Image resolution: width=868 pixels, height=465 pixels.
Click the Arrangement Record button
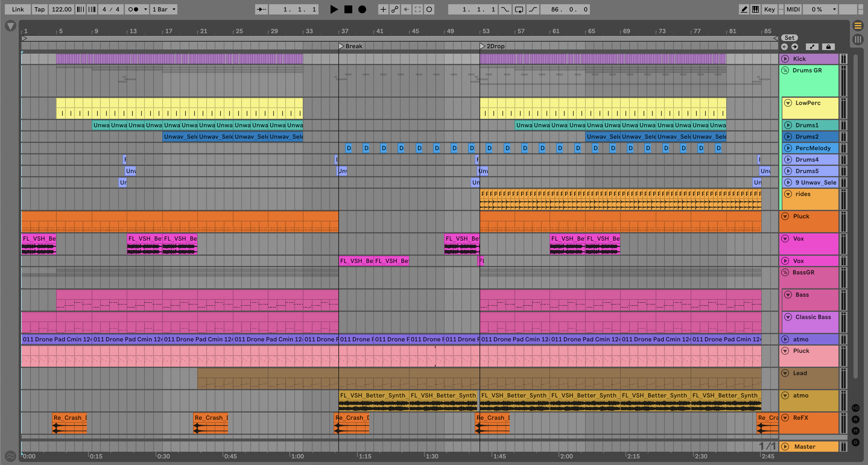click(x=362, y=9)
